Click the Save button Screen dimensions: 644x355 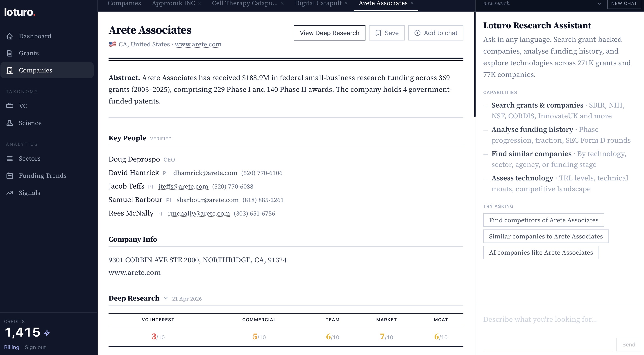pyautogui.click(x=386, y=33)
